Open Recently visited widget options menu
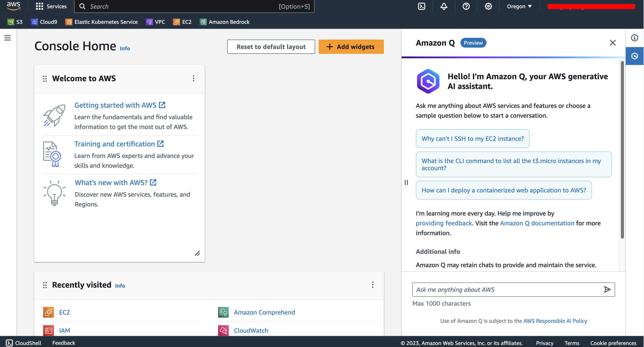The width and height of the screenshot is (644, 347). (373, 285)
